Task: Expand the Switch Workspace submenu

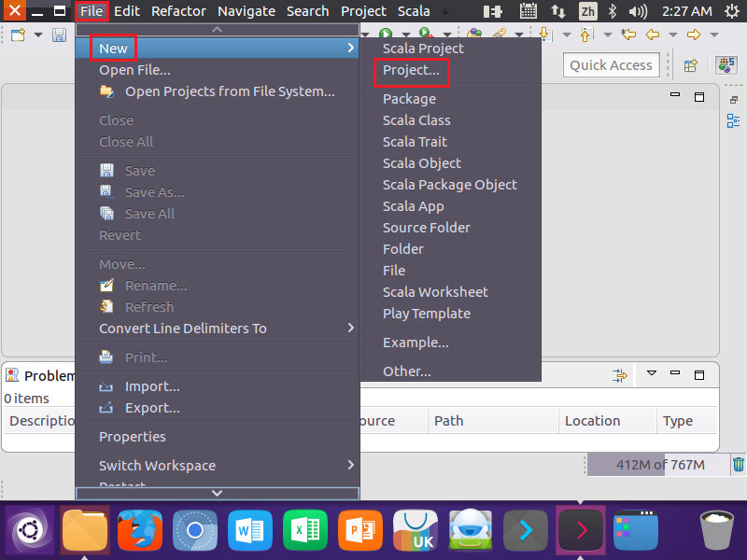Action: [x=217, y=465]
